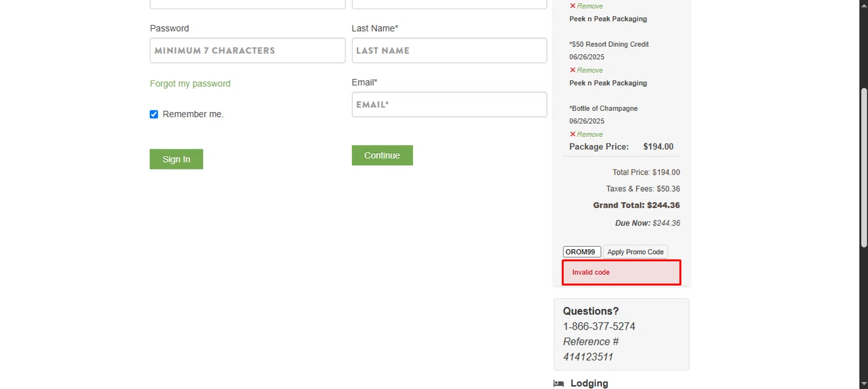
Task: Click the Total Price: $194.00 line
Action: [646, 172]
